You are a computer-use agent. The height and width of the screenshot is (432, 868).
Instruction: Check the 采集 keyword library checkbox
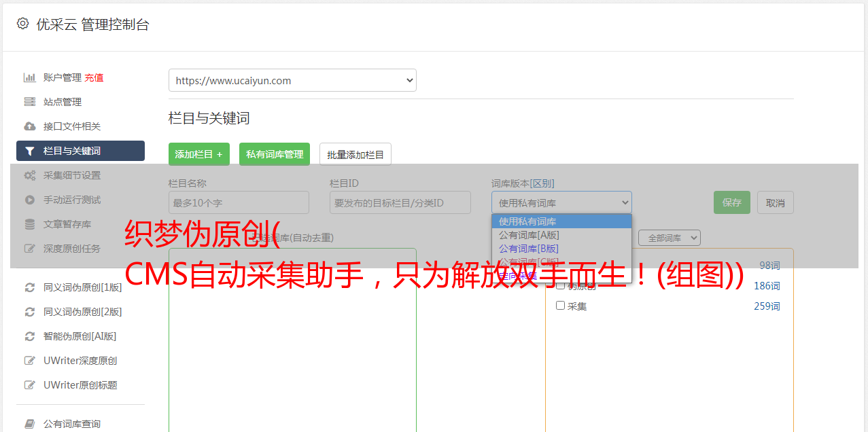(561, 306)
